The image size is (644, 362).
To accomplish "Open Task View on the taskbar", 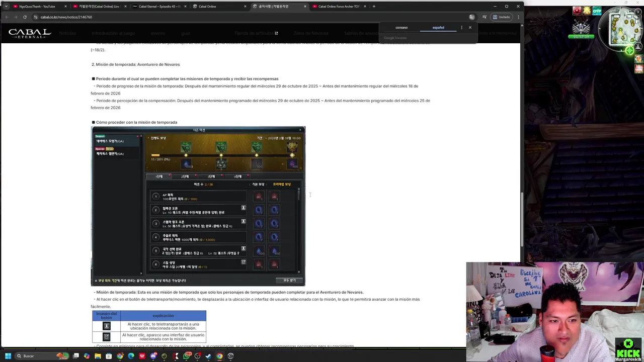I will 76,356.
